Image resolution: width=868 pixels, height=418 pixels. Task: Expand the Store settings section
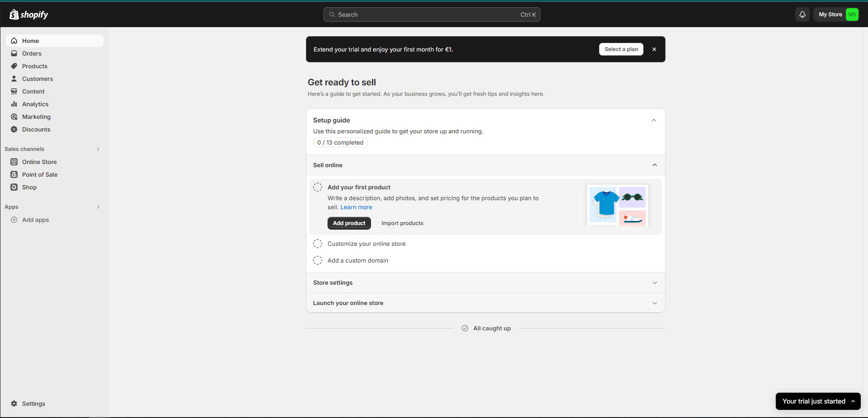coord(654,283)
